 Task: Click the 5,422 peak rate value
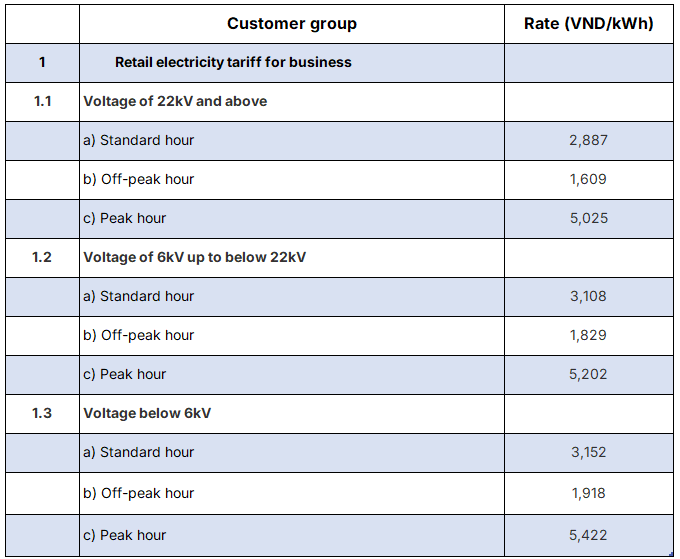tap(588, 535)
